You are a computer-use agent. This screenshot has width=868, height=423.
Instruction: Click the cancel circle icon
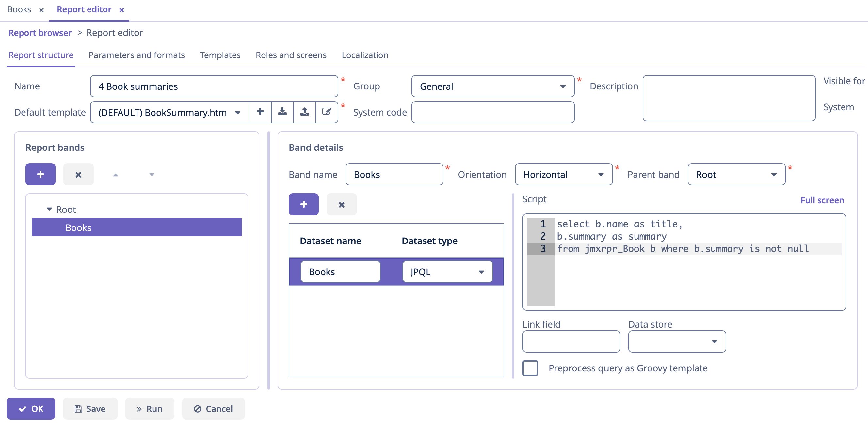(198, 409)
